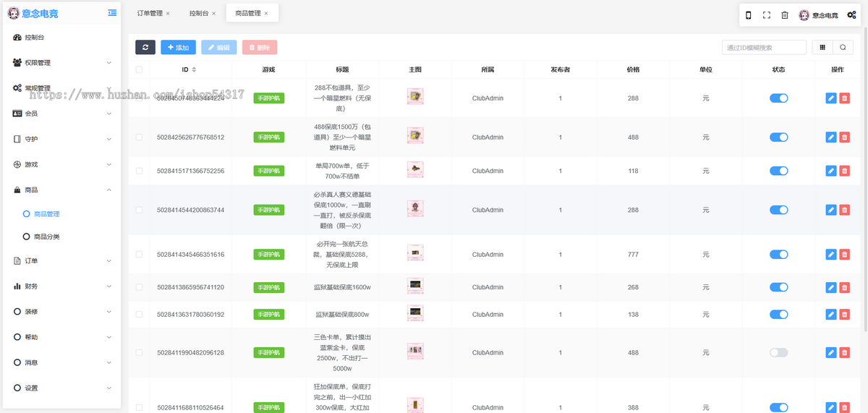Viewport: 868px width, 413px height.
Task: Disable status switch for 488保底1500万 row
Action: click(778, 137)
